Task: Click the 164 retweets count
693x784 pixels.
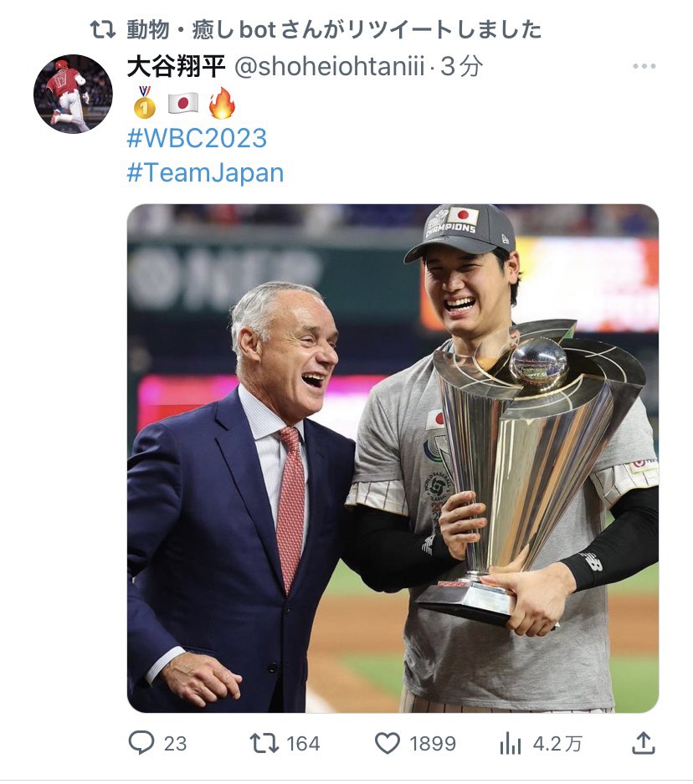Action: coord(303,744)
